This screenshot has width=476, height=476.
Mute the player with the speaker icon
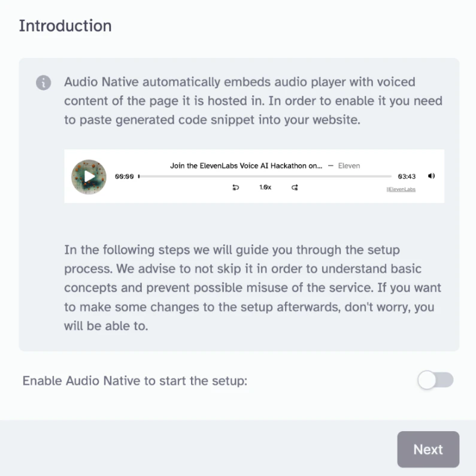click(432, 176)
